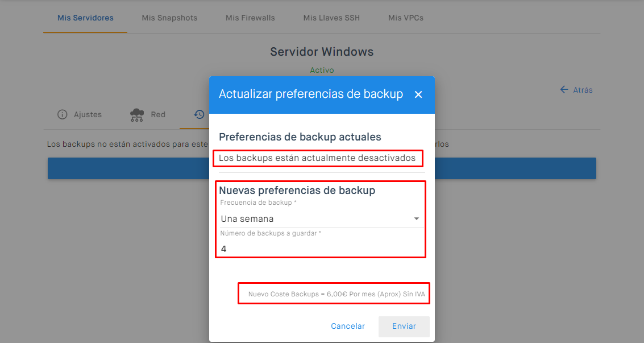This screenshot has width=644, height=343.
Task: Switch to the Mis Servidores tab
Action: tap(85, 18)
